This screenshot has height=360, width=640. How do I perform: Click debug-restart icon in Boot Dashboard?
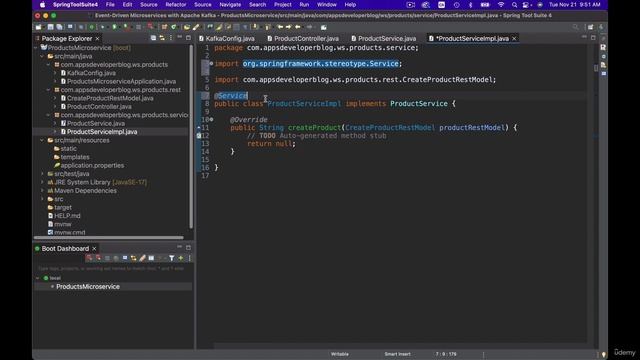(x=98, y=258)
